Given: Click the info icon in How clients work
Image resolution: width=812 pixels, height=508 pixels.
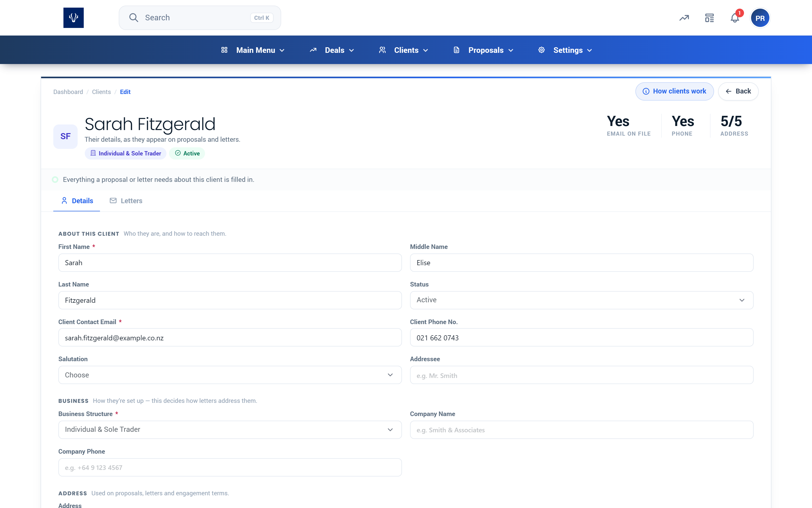Looking at the screenshot, I should click(x=646, y=91).
